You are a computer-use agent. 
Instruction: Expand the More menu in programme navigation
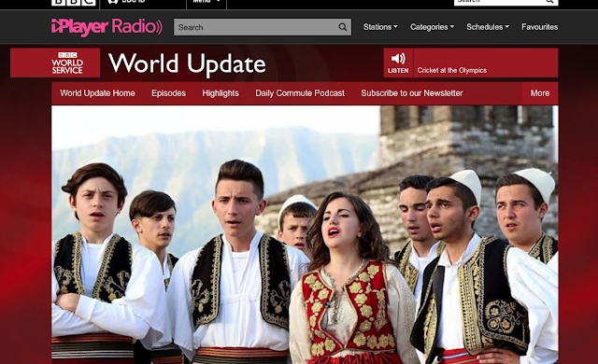(540, 93)
